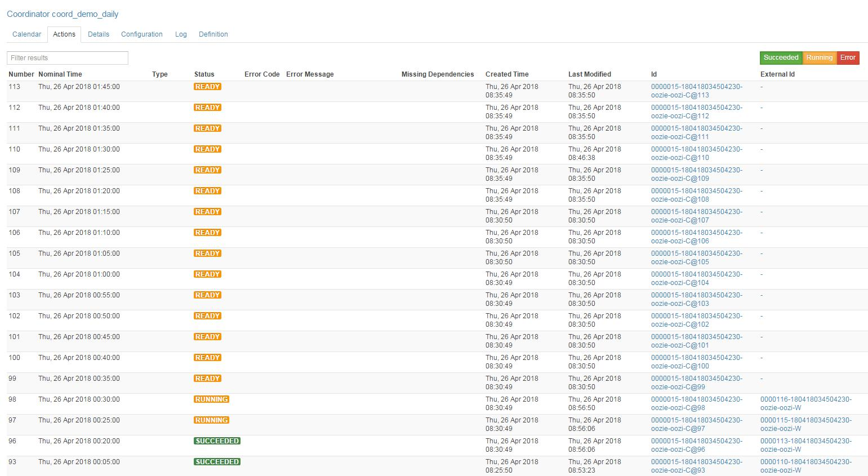Screen dimensions: 868x476
Task: Select nominal time Thu, 26 Apr 2018 01:00:00
Action: 79,274
